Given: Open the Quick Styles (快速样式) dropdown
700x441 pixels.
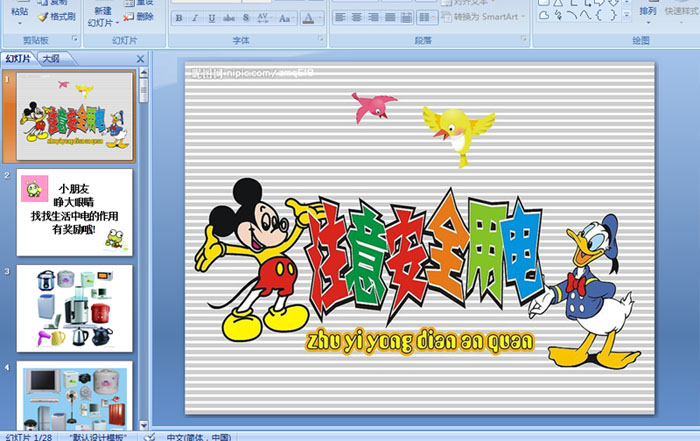Looking at the screenshot, I should click(682, 14).
